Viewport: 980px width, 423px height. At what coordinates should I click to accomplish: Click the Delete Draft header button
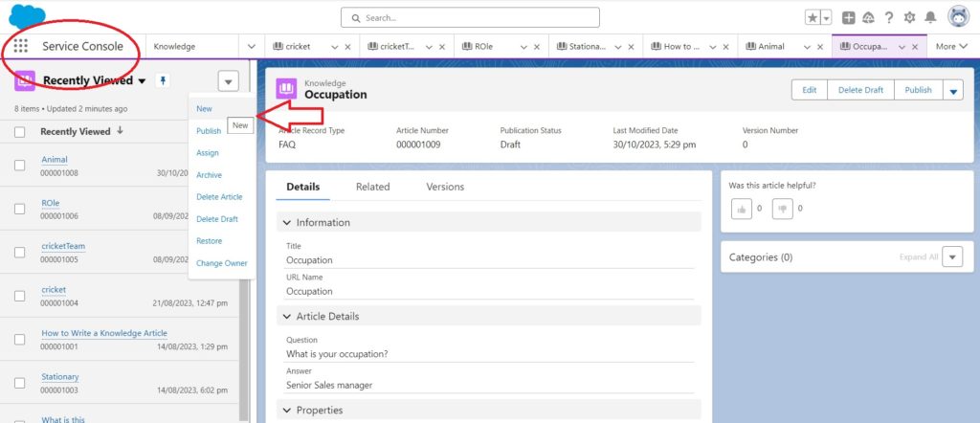(x=860, y=90)
